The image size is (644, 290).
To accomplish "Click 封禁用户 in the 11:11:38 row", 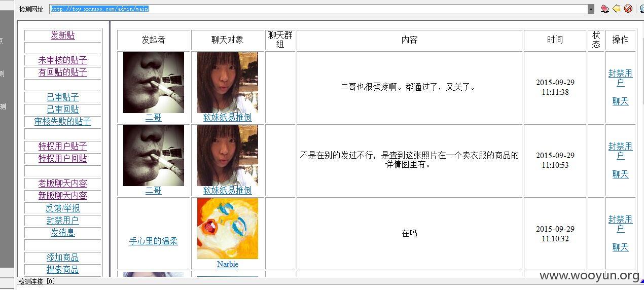I will point(621,78).
